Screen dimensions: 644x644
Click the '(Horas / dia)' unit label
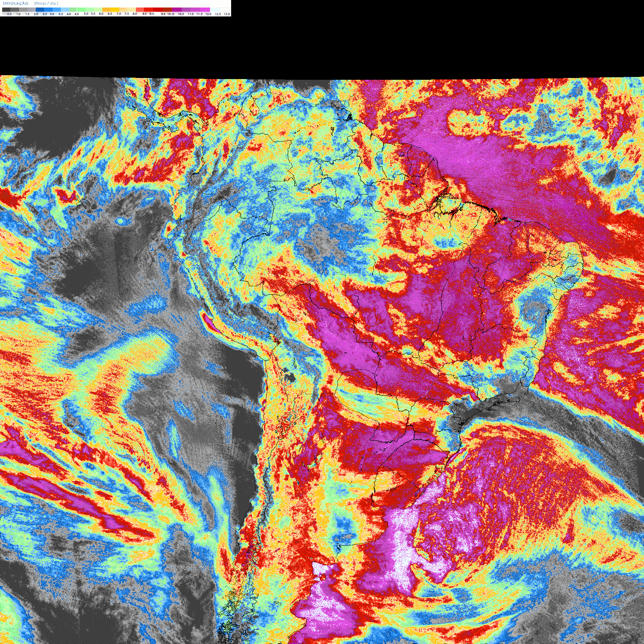point(46,3)
